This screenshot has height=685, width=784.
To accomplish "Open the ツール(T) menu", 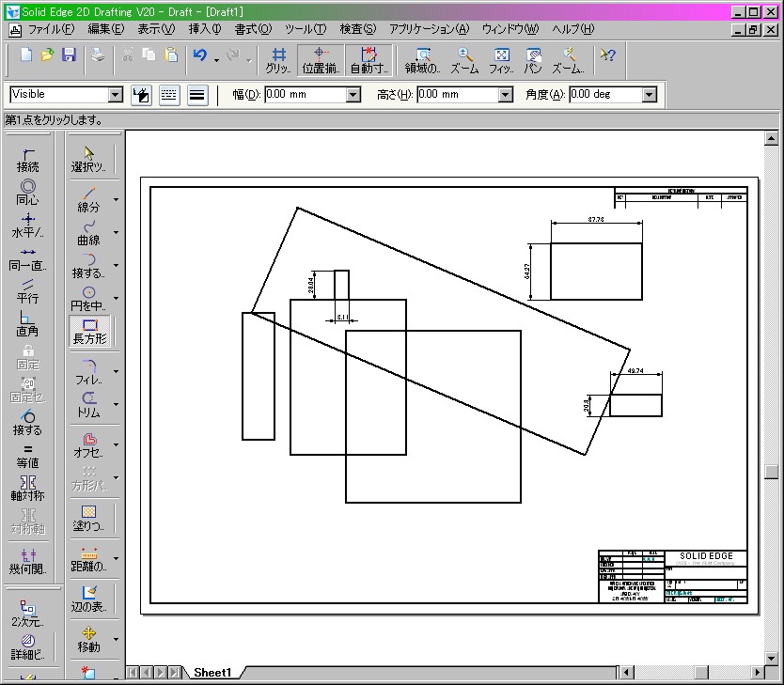I will pyautogui.click(x=306, y=29).
